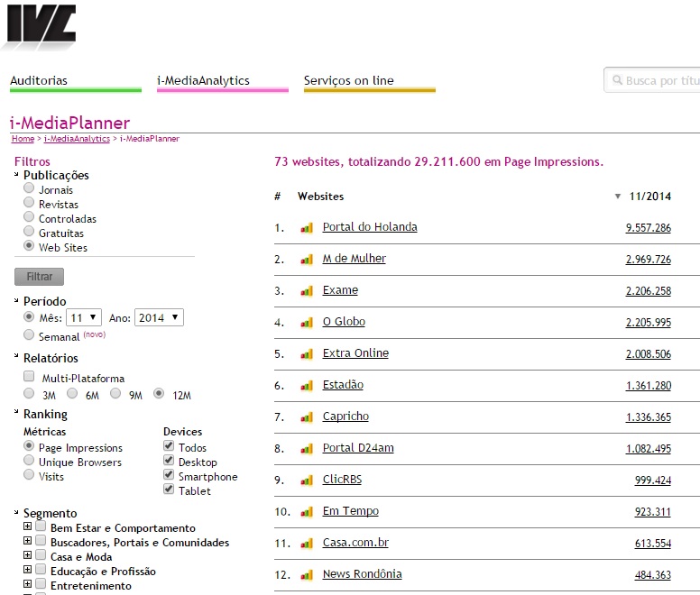Enable the Multi-Plataforma checkbox
This screenshot has height=595, width=700.
click(x=29, y=376)
